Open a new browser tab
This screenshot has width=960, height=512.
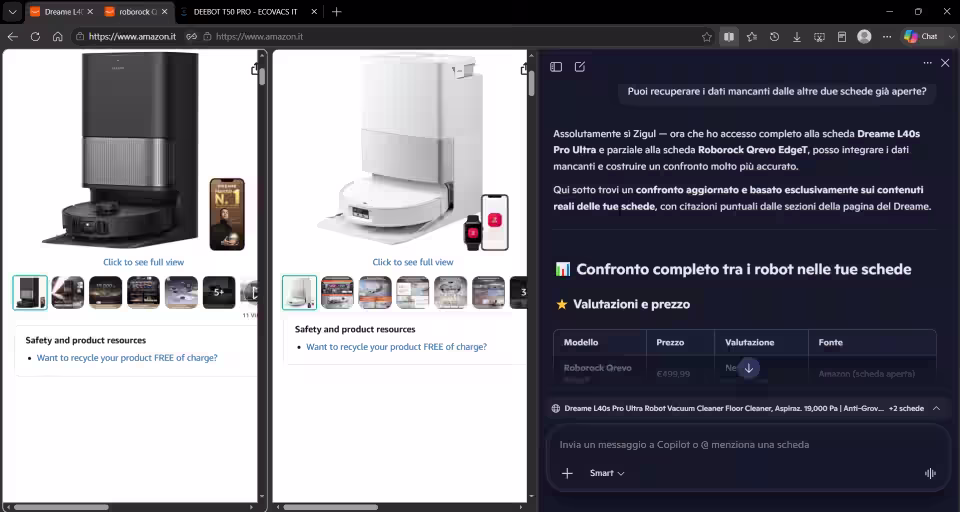(x=336, y=12)
